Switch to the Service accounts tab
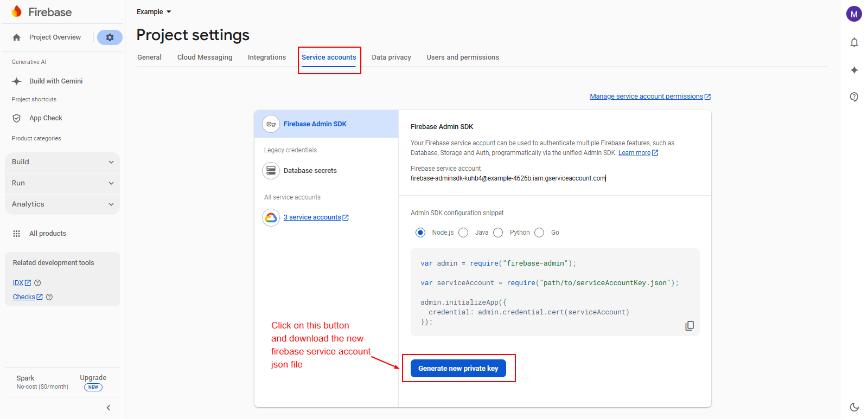Screen dimensions: 868x419 329,57
